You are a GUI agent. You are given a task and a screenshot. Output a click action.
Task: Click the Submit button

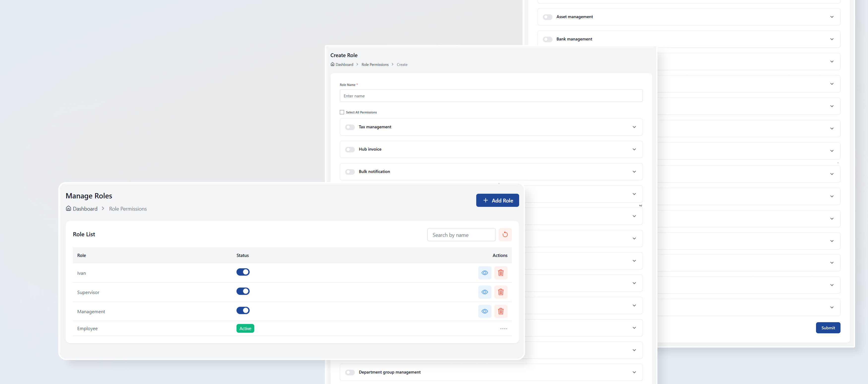828,328
